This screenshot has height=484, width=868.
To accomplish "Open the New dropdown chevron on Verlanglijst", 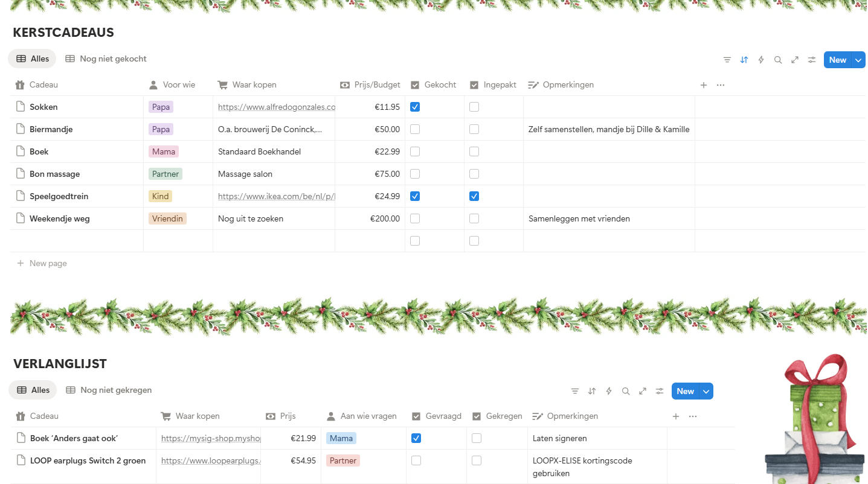I will 705,391.
